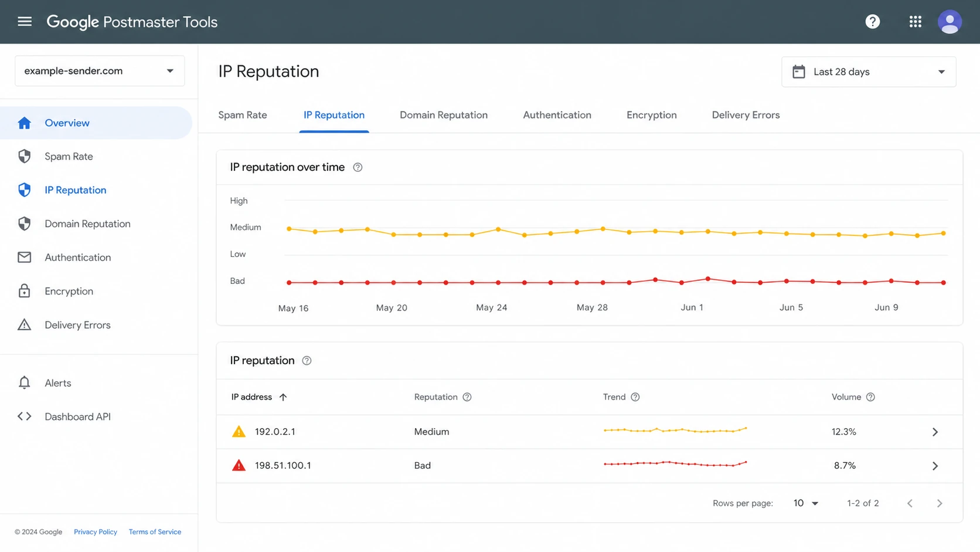The width and height of the screenshot is (980, 552).
Task: Click the Bad reputation cell for 198.51.100.1
Action: [423, 466]
